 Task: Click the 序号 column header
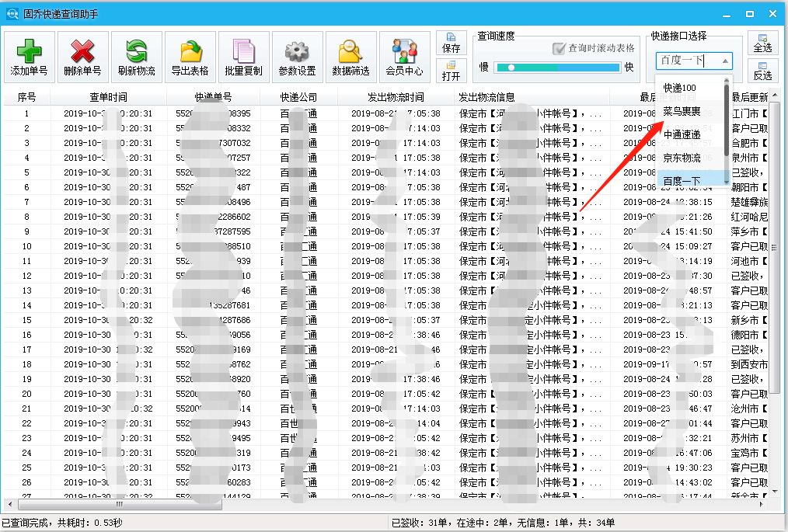coord(26,97)
